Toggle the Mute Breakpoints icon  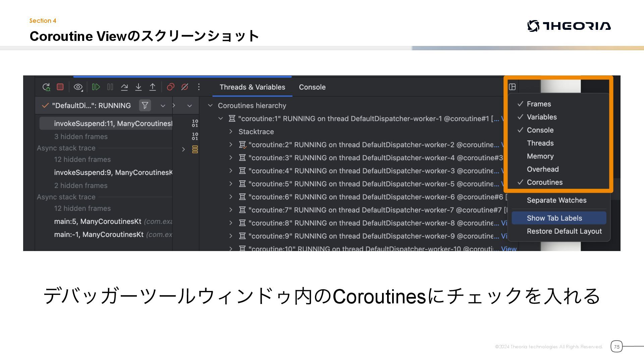point(185,87)
